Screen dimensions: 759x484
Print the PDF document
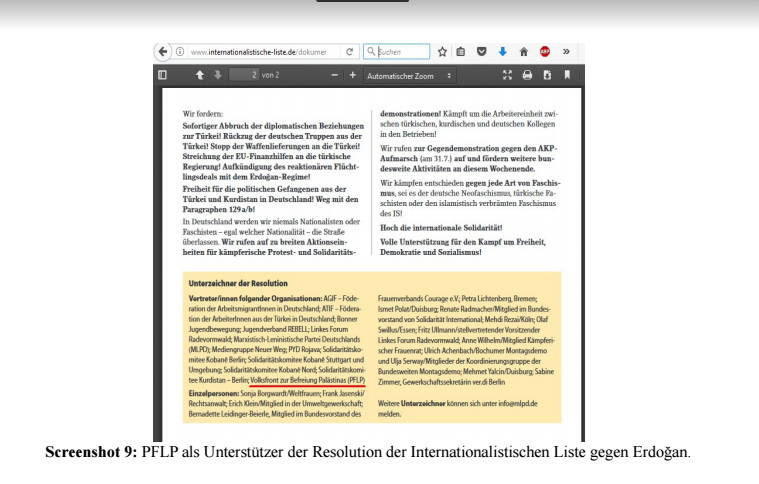pos(527,75)
